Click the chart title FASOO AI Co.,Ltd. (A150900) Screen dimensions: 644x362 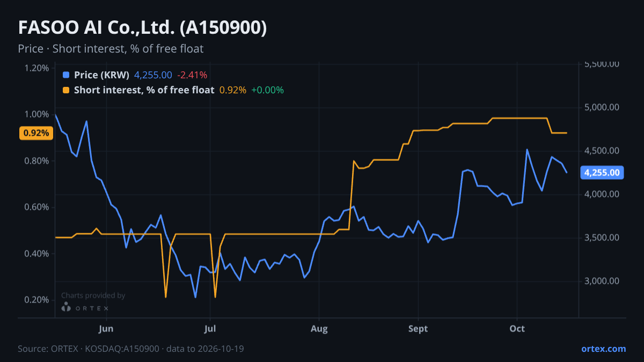point(142,28)
